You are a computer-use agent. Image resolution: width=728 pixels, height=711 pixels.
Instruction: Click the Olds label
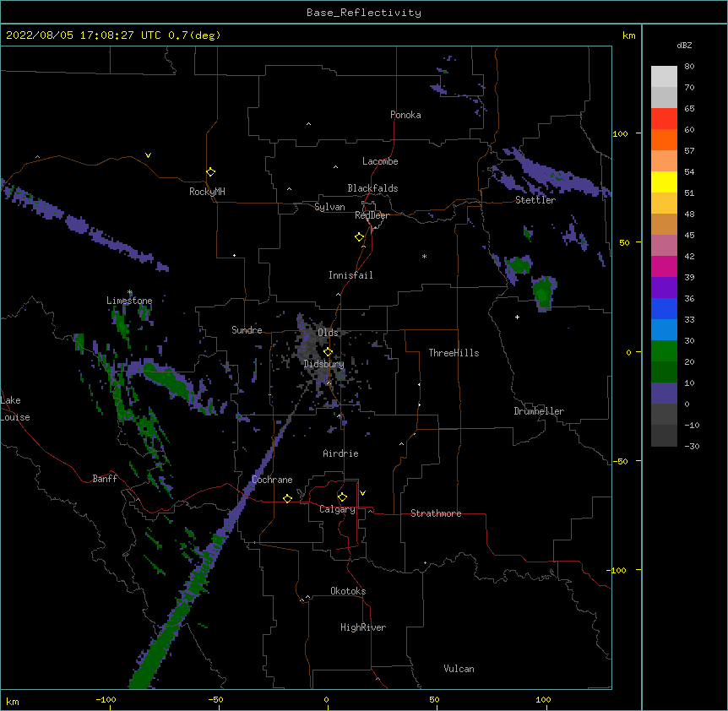(x=328, y=333)
